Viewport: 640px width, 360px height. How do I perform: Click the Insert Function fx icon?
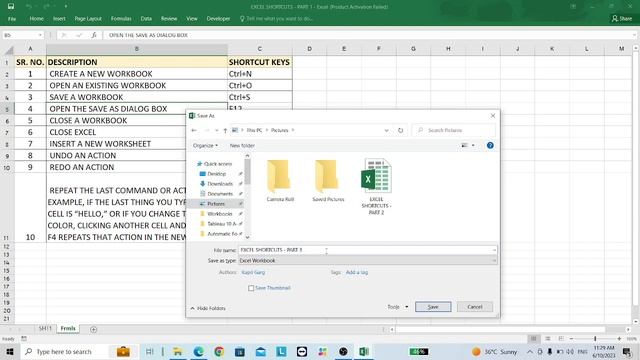93,35
